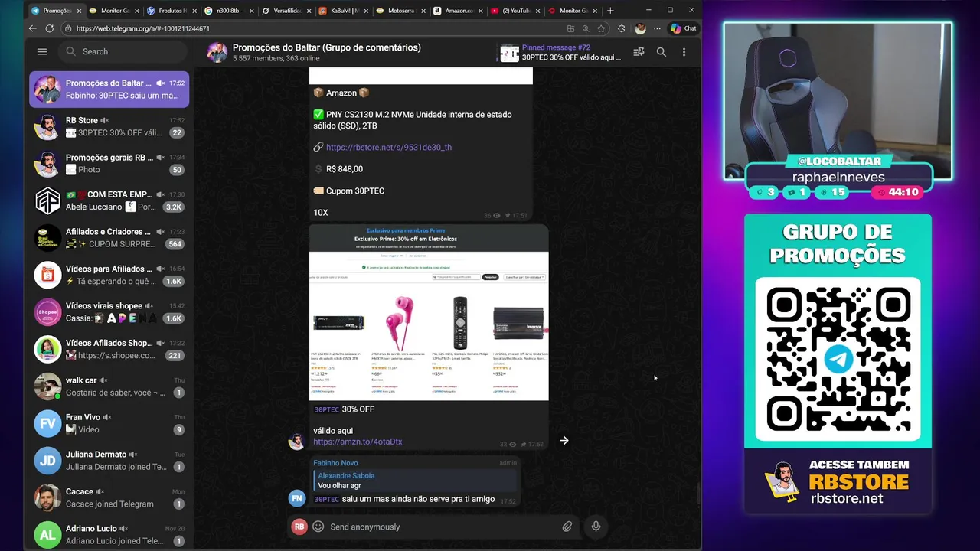Open the walk car chat
Viewport: 980px width, 551px height.
[109, 386]
